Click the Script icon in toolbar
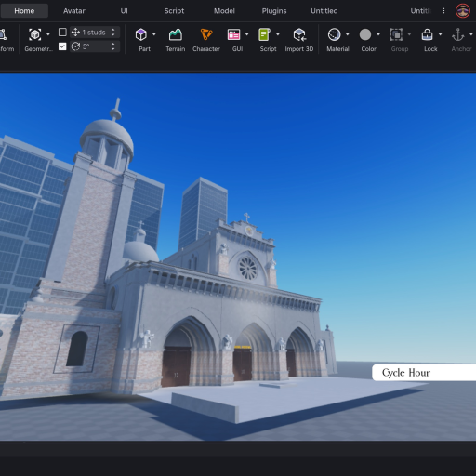This screenshot has height=476, width=476. (264, 34)
